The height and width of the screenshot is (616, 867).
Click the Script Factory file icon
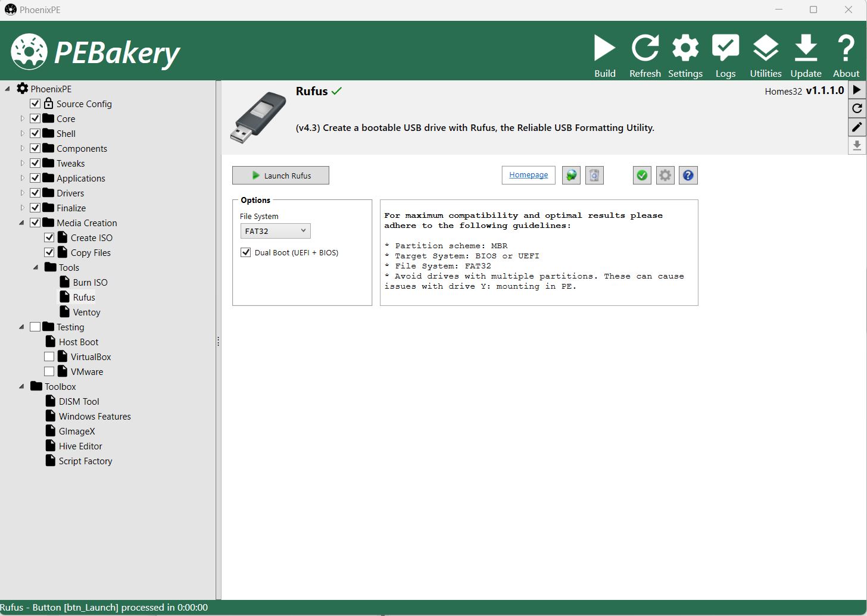[51, 461]
